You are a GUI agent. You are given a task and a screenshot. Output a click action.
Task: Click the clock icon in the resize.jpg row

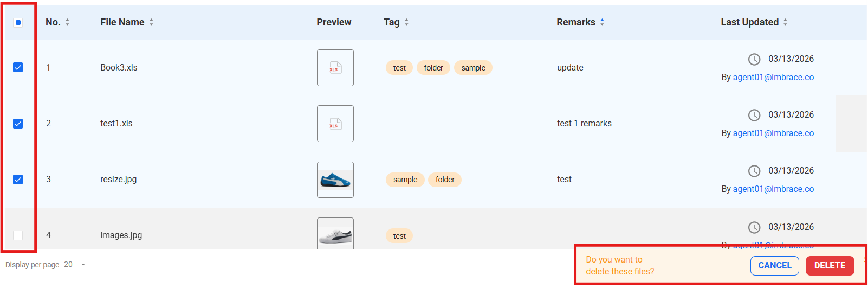(754, 171)
